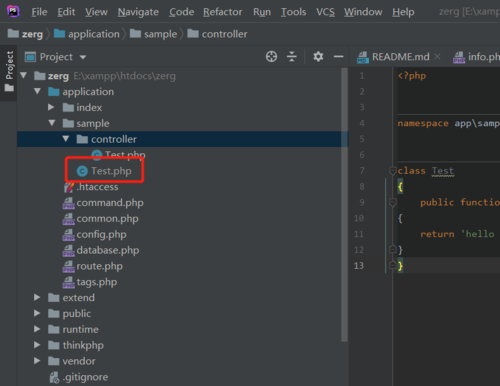
Task: Click the .gitignore file icon
Action: pos(54,377)
